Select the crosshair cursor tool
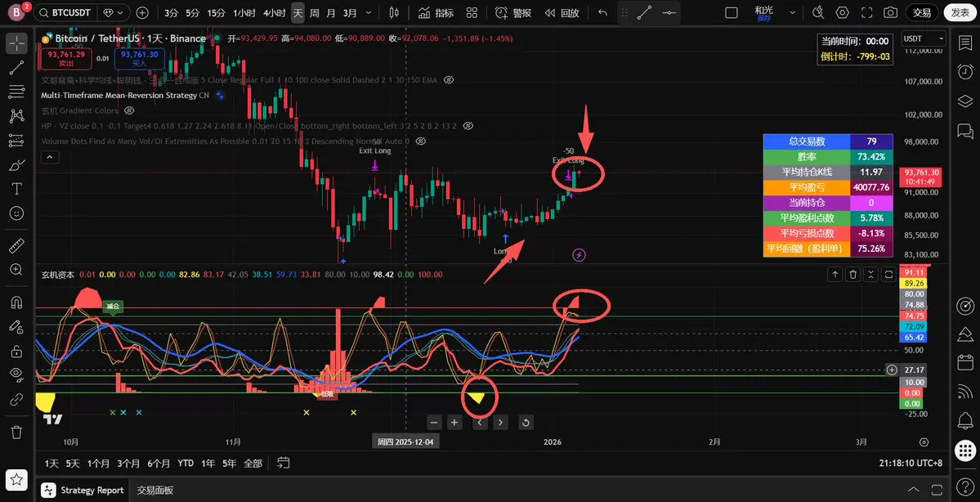The width and height of the screenshot is (980, 502). pos(17,43)
